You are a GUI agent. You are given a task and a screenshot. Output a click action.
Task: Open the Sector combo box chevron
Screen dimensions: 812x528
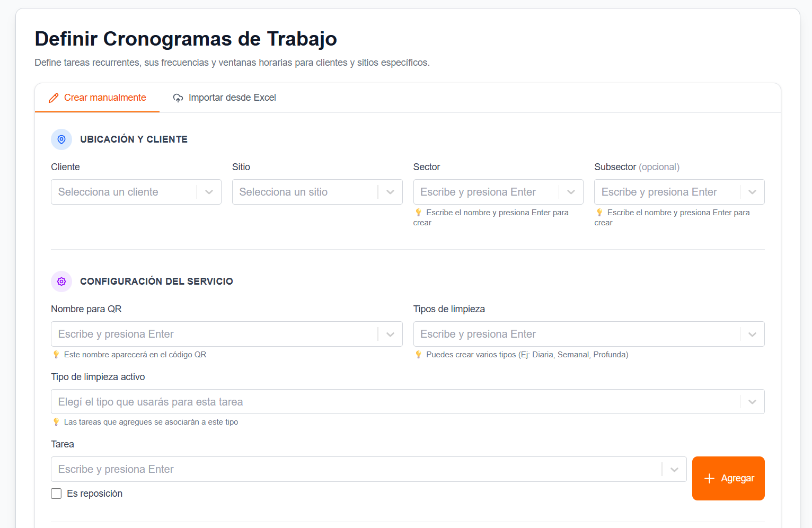pos(571,192)
